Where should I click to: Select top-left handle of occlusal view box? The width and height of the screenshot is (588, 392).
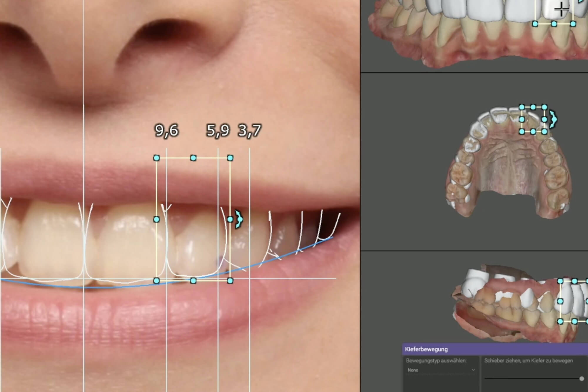click(522, 107)
